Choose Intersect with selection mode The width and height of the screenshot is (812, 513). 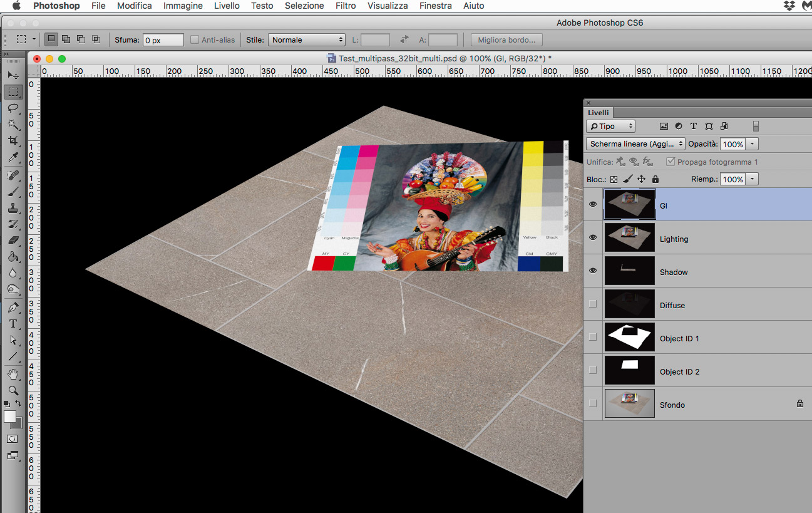point(96,39)
